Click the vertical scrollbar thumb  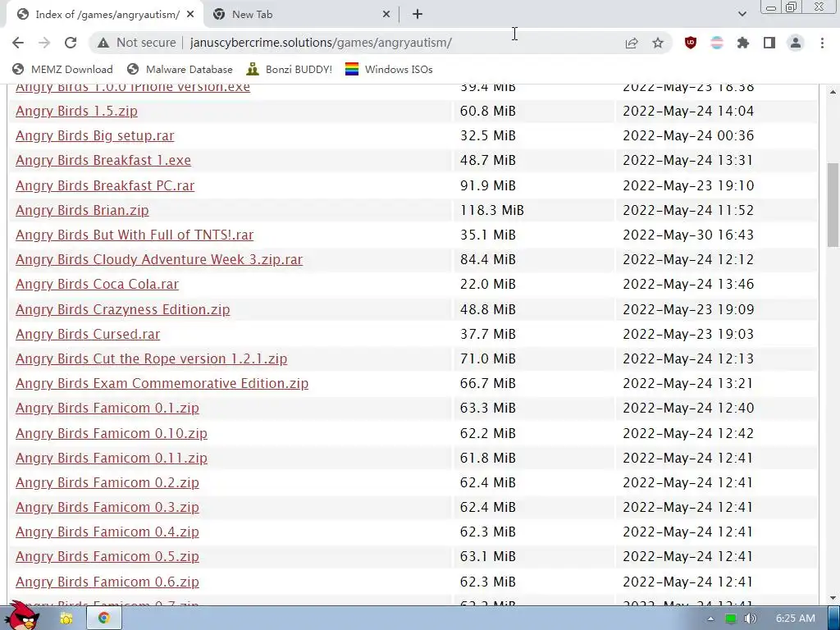[833, 205]
